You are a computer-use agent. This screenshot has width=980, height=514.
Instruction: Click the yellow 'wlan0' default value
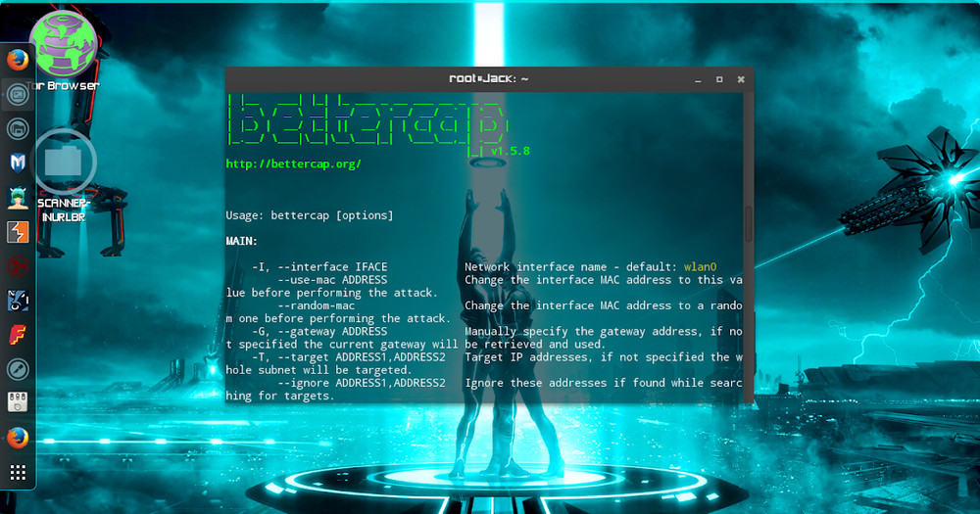tap(700, 266)
